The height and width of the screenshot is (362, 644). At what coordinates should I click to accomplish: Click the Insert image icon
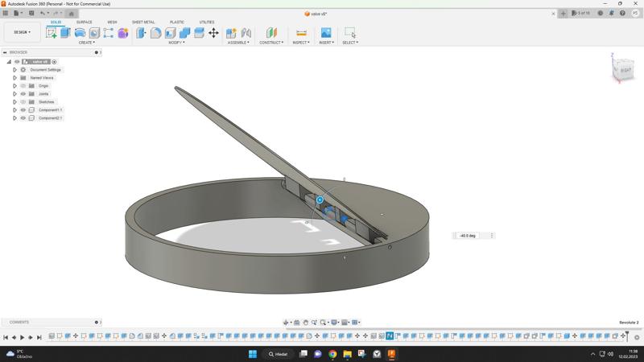point(325,33)
